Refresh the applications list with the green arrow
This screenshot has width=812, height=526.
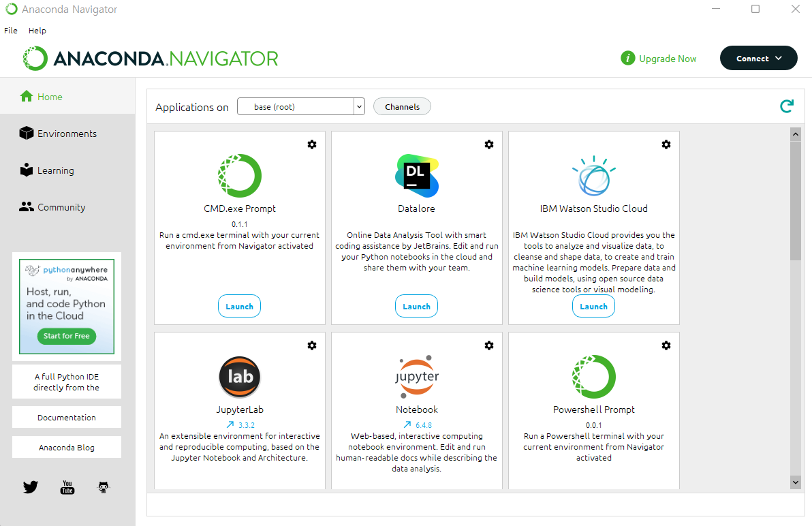click(x=787, y=106)
